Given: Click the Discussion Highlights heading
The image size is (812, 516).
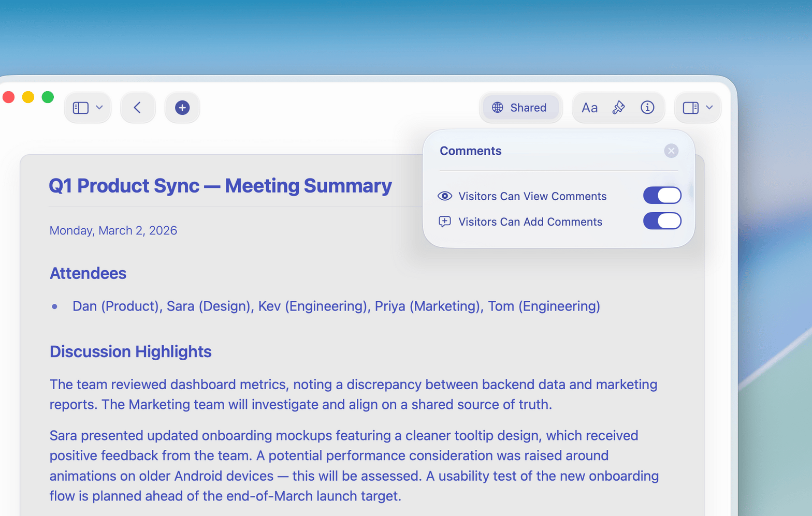Looking at the screenshot, I should click(130, 351).
